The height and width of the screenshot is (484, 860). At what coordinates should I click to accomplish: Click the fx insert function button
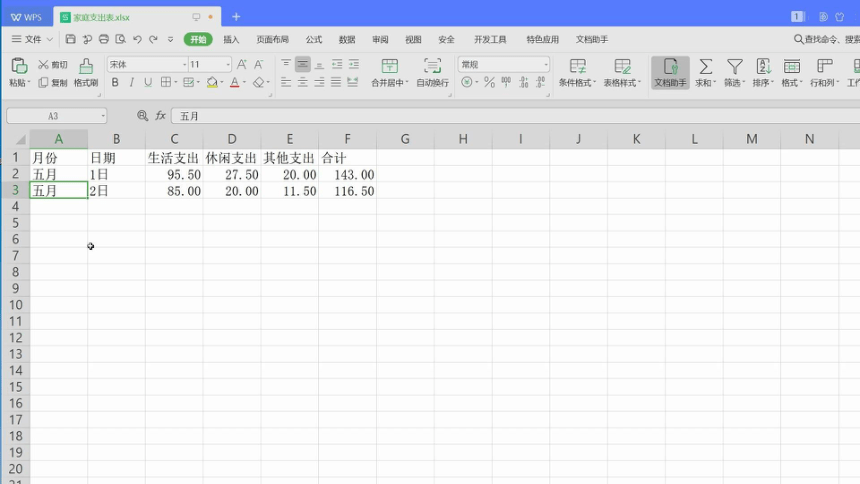tap(160, 116)
